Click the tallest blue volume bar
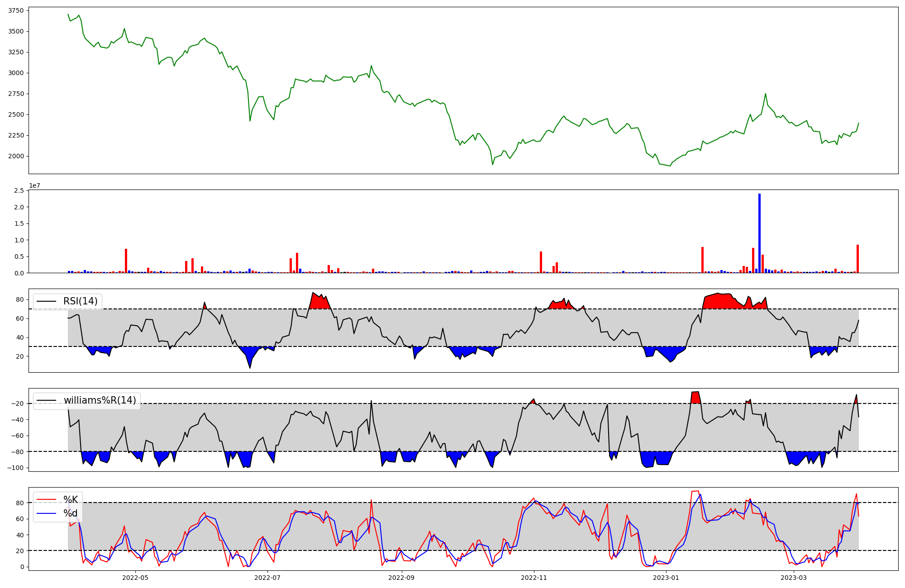Screen dimensions: 905x588 pos(759,233)
